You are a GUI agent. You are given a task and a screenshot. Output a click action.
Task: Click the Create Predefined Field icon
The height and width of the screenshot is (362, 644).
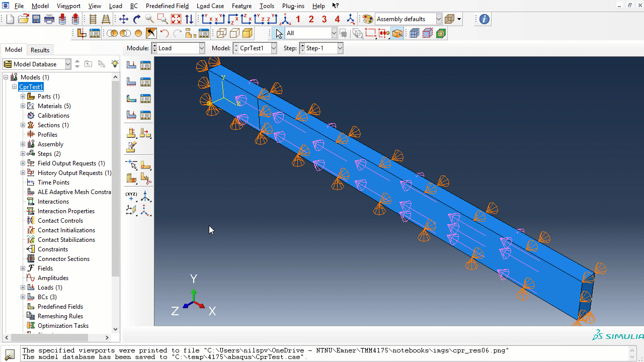click(x=131, y=99)
